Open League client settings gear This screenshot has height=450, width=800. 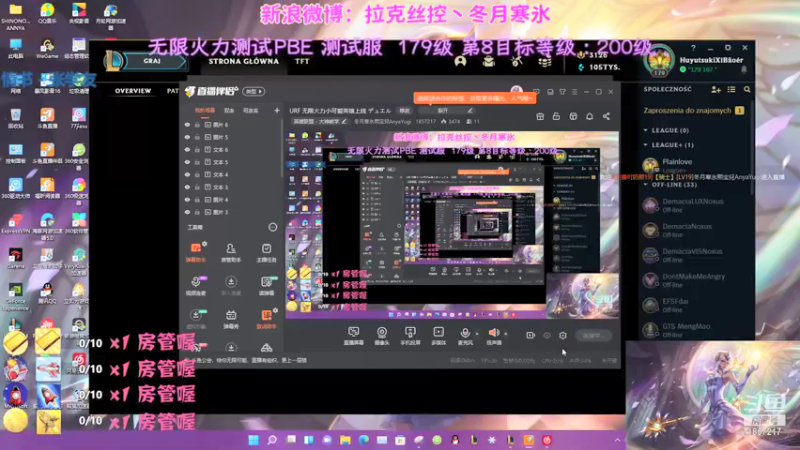[x=728, y=47]
